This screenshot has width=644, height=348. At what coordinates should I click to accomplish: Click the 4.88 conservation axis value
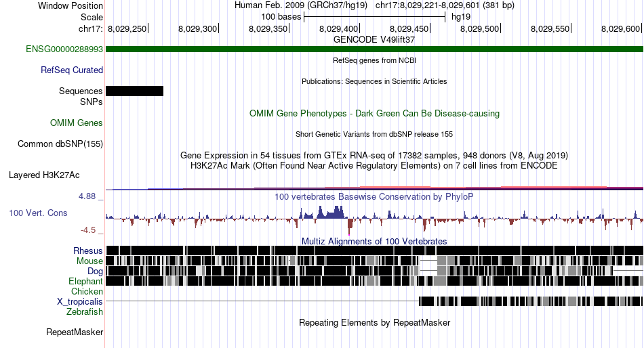[87, 196]
